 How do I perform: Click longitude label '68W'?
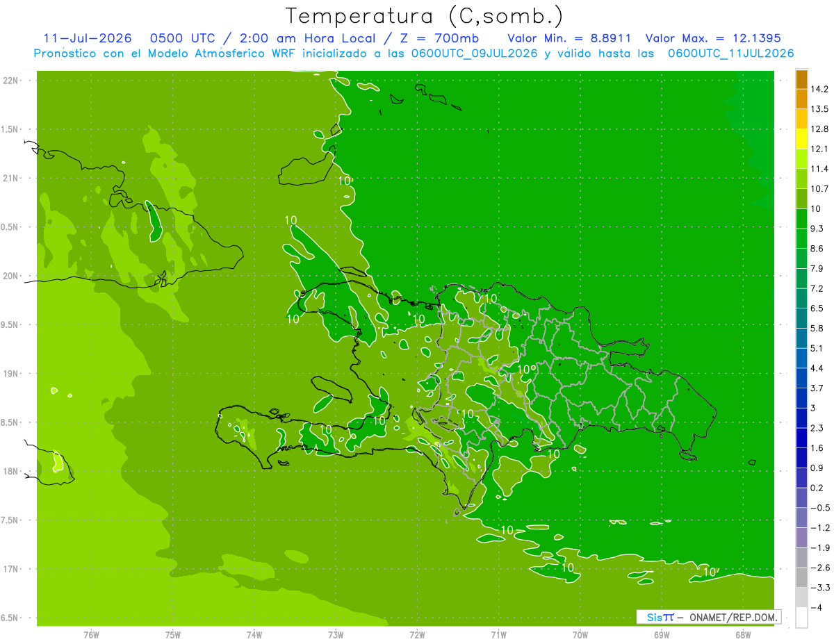[x=743, y=635]
